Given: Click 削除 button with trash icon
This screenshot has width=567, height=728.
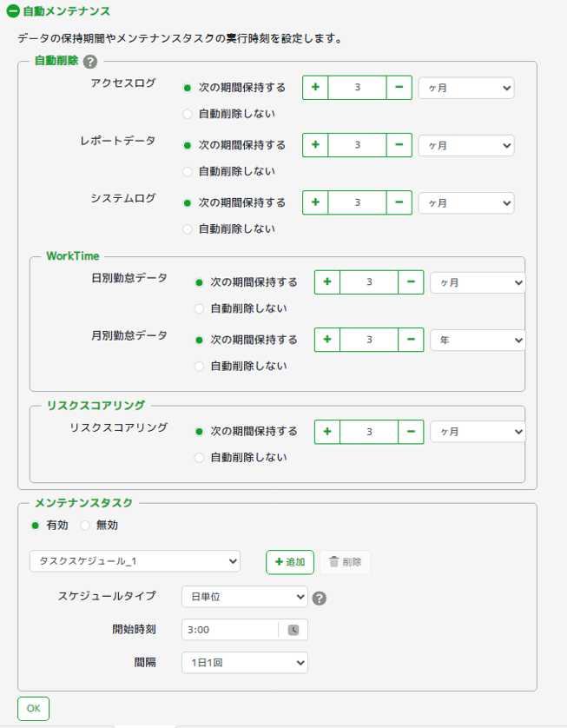Looking at the screenshot, I should (x=346, y=562).
